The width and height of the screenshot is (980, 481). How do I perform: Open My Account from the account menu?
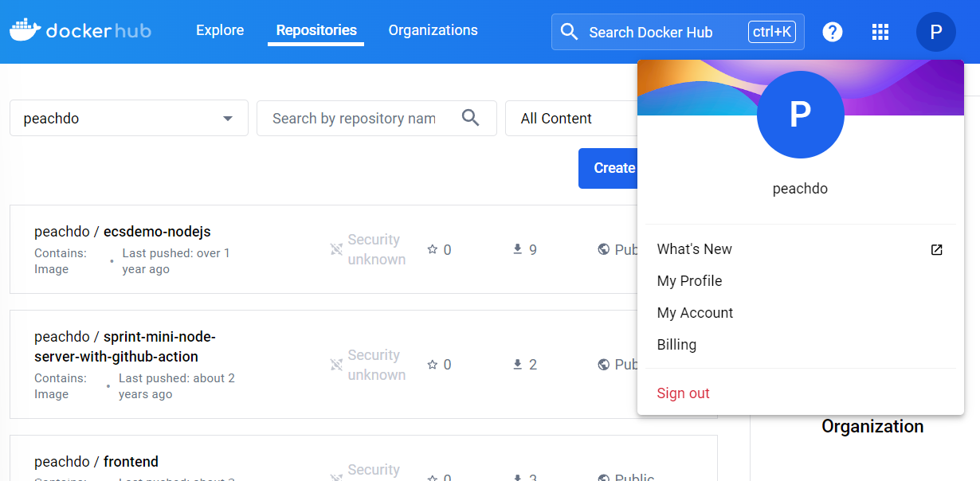[800, 313]
